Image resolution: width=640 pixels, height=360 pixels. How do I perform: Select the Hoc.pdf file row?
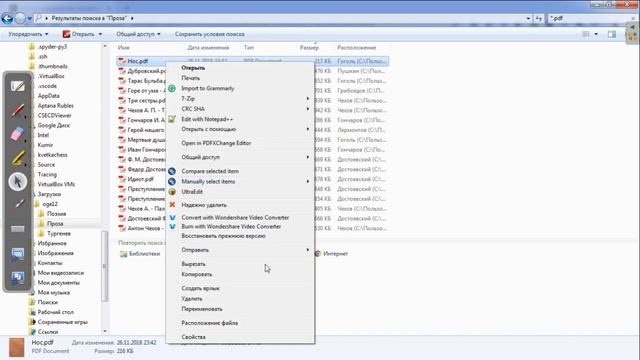pyautogui.click(x=253, y=61)
